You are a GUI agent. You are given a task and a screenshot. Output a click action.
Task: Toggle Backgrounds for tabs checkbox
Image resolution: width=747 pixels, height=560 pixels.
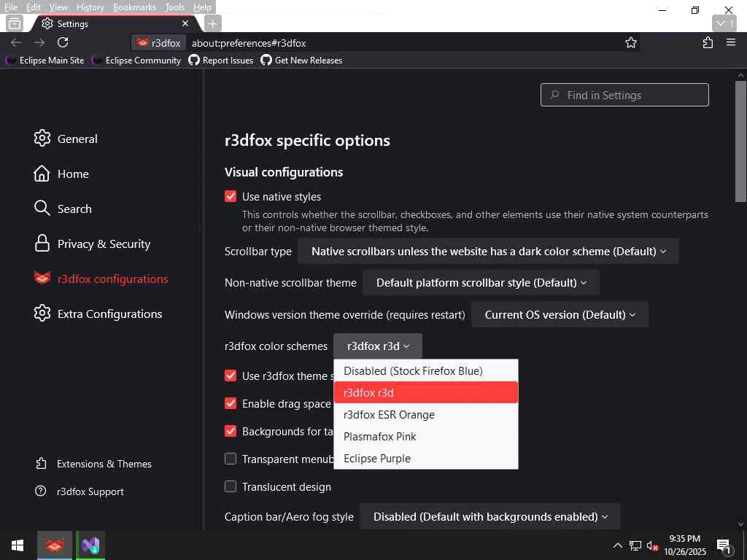pos(231,431)
